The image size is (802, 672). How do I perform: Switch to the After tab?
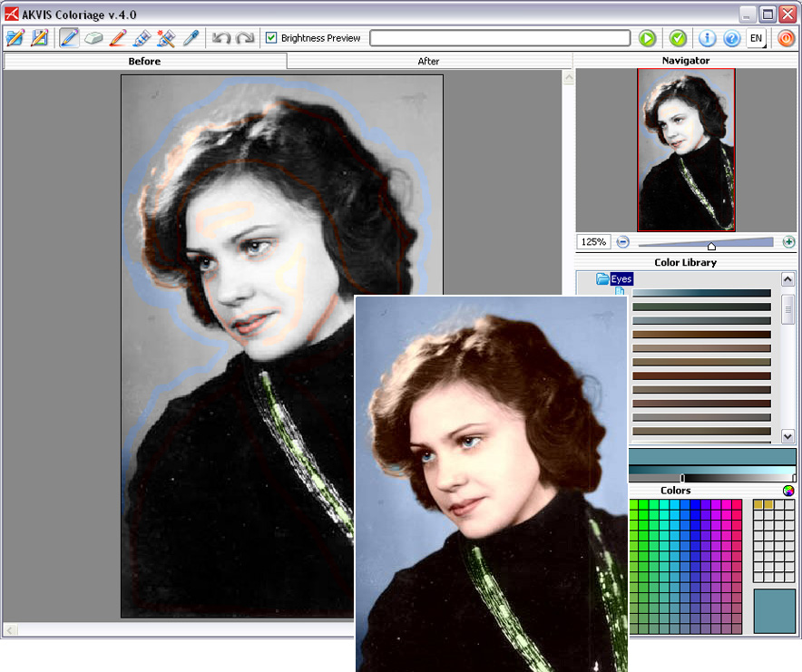pyautogui.click(x=428, y=62)
